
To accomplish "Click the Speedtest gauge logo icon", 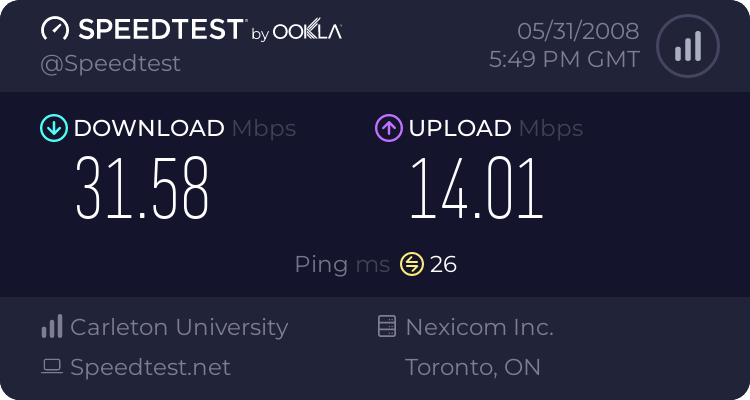I will [x=55, y=30].
